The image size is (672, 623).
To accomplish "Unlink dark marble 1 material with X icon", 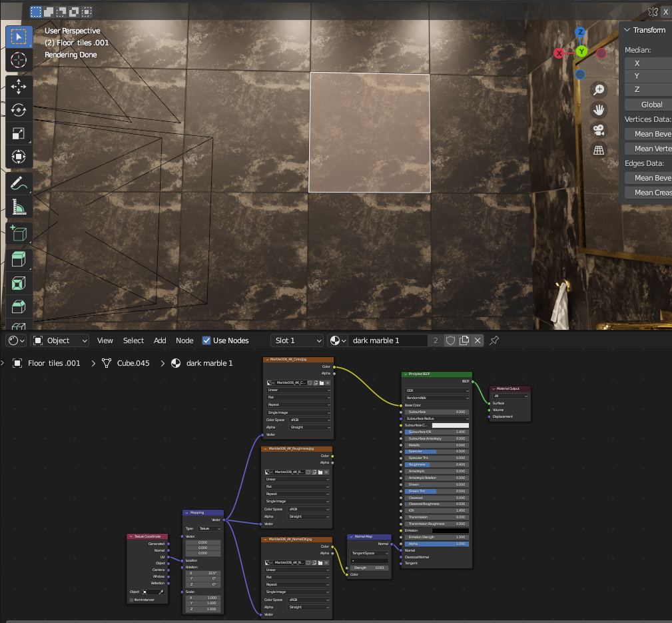I will click(478, 340).
